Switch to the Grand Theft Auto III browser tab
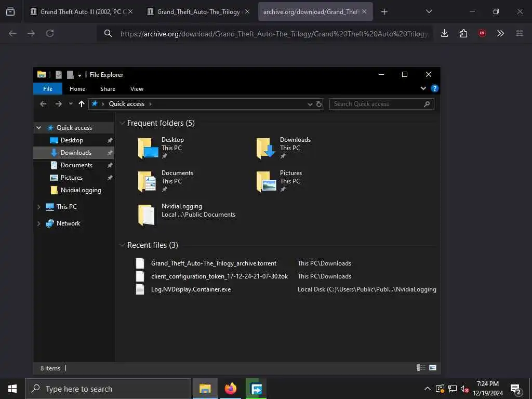 click(x=79, y=12)
